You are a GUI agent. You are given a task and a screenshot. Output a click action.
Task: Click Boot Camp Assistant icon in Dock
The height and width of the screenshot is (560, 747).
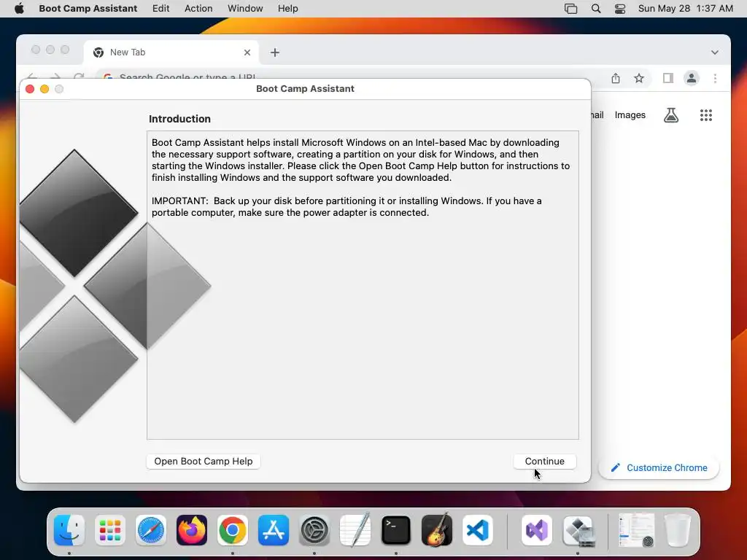click(x=578, y=530)
